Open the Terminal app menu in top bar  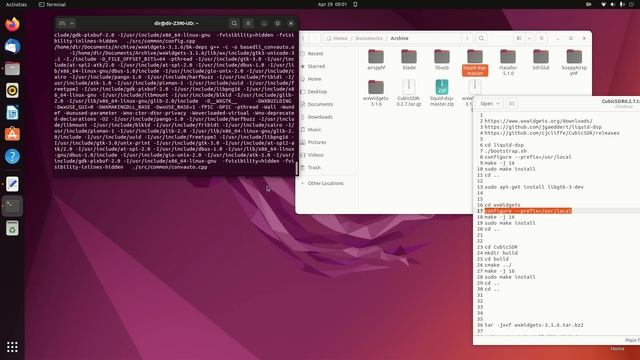[52, 4]
